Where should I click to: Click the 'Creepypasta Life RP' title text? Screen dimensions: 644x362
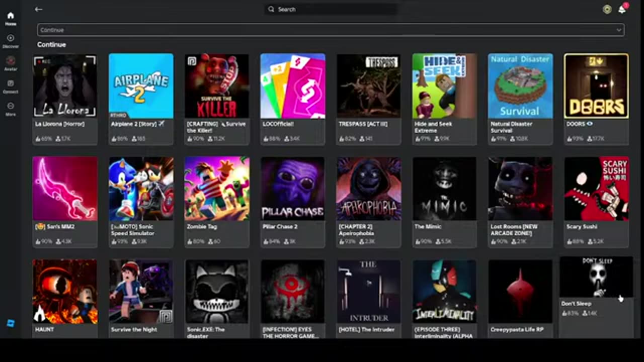coord(517,330)
